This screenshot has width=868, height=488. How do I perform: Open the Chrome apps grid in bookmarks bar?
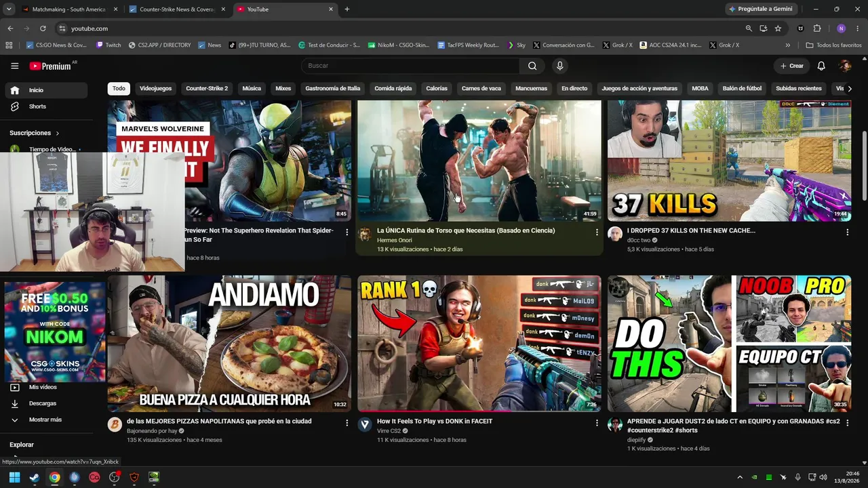coord(9,45)
